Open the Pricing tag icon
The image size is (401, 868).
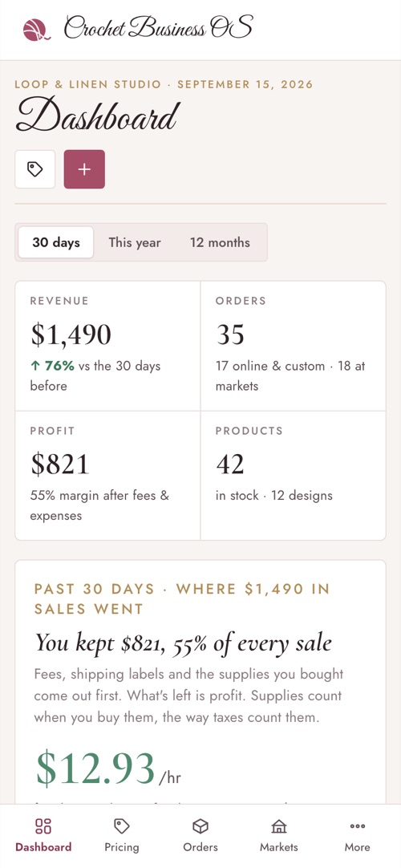point(122,826)
